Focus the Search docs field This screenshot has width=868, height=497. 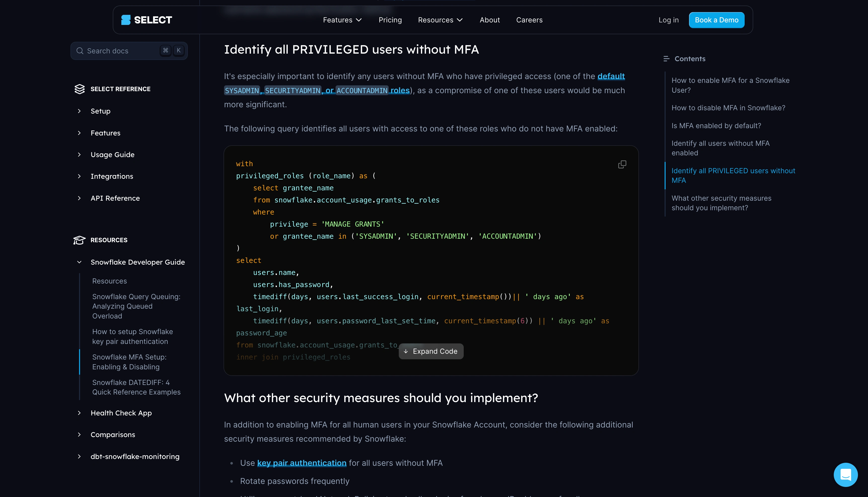point(129,51)
